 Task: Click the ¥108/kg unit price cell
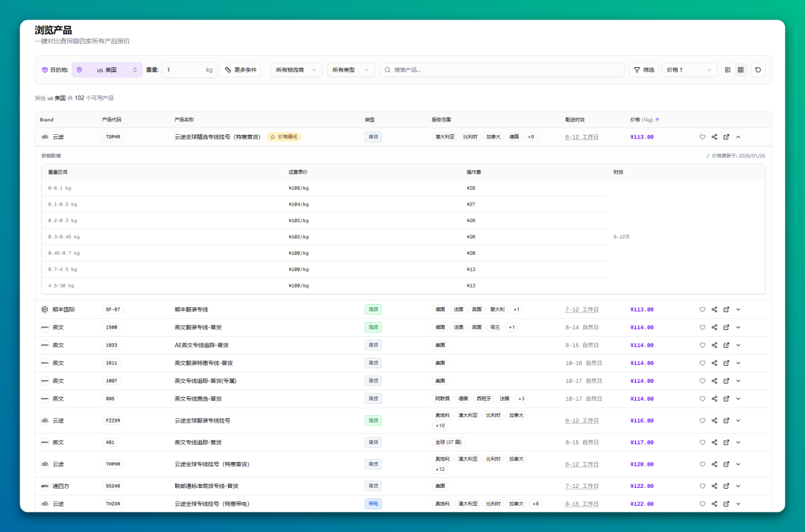click(x=299, y=189)
